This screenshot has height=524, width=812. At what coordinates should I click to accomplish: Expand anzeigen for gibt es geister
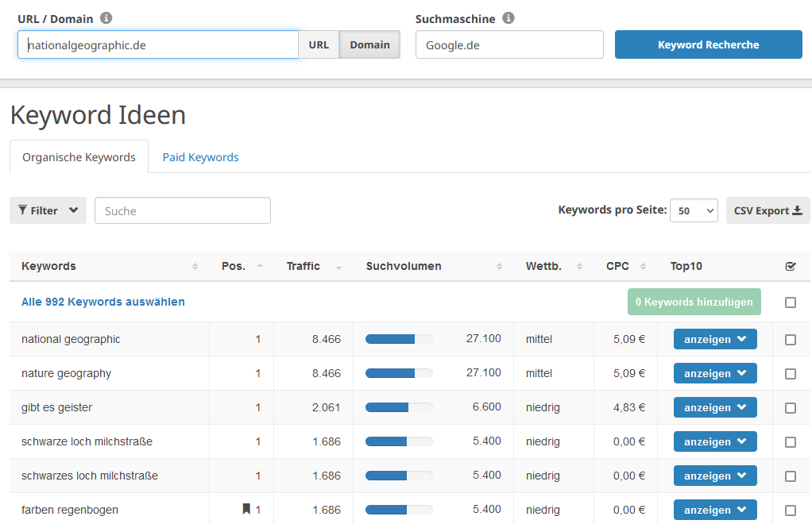tap(715, 407)
